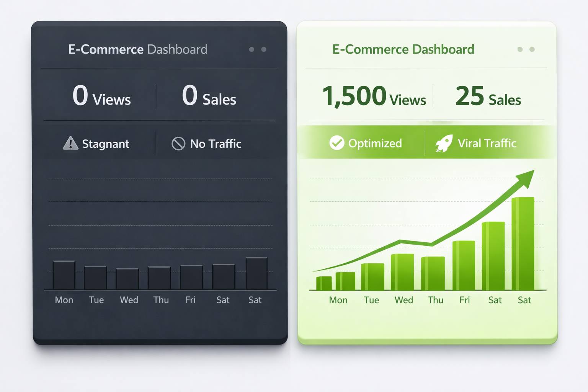Click the warning triangle beside Stagnant

[71, 144]
